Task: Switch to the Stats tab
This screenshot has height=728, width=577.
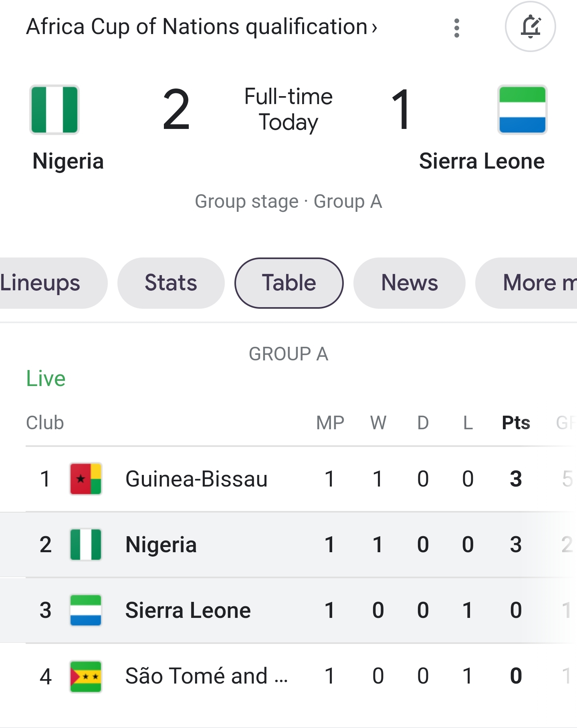Action: [171, 283]
